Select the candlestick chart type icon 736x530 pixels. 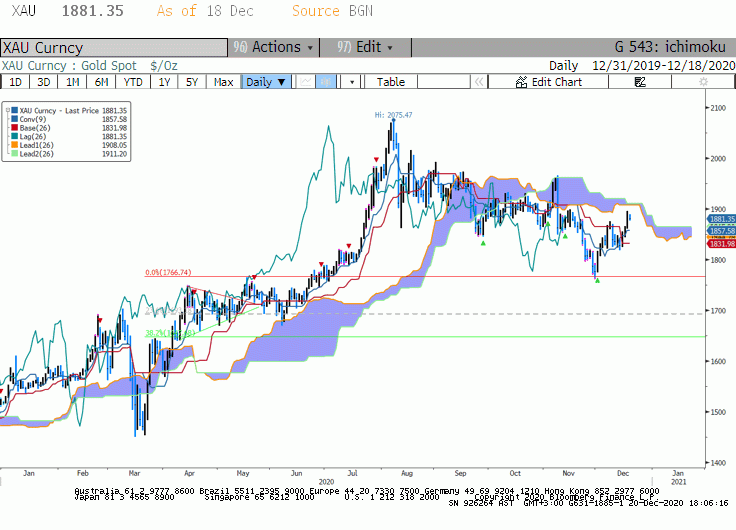pos(325,82)
